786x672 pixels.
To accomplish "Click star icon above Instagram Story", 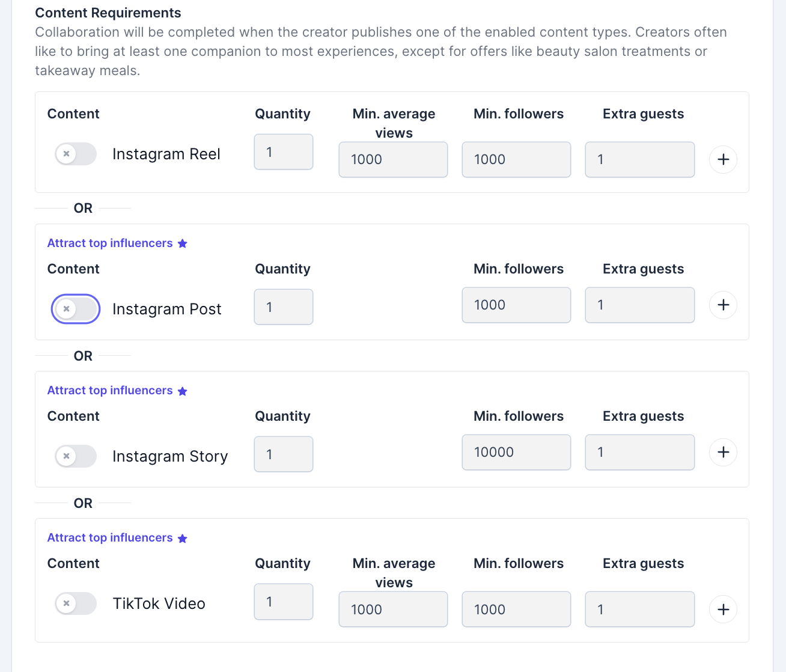I will (183, 391).
